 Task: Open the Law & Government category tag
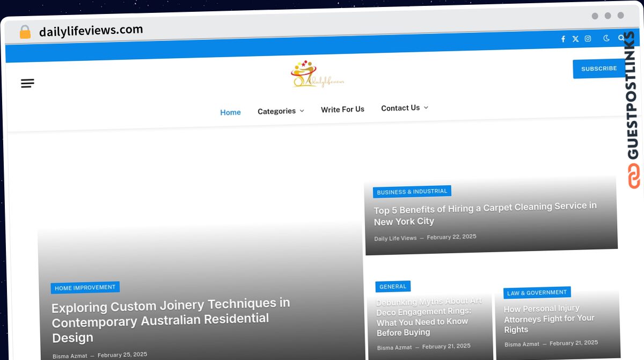(537, 293)
